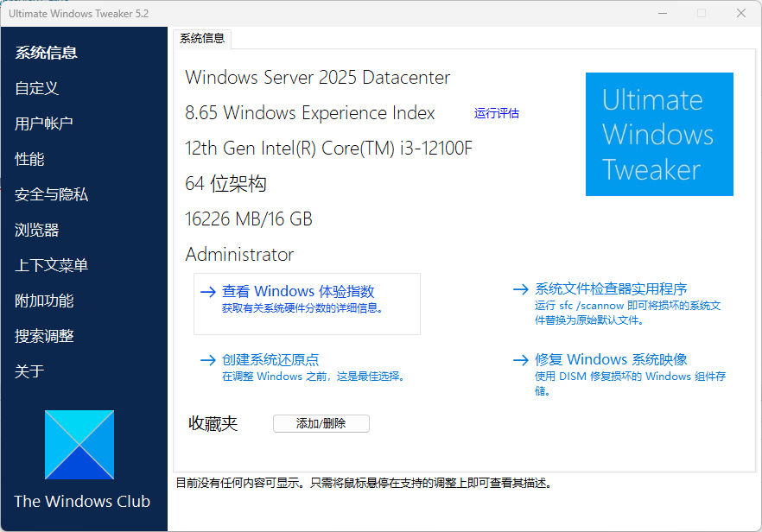The image size is (762, 532).
Task: Click The Windows Club text label
Action: 82,502
